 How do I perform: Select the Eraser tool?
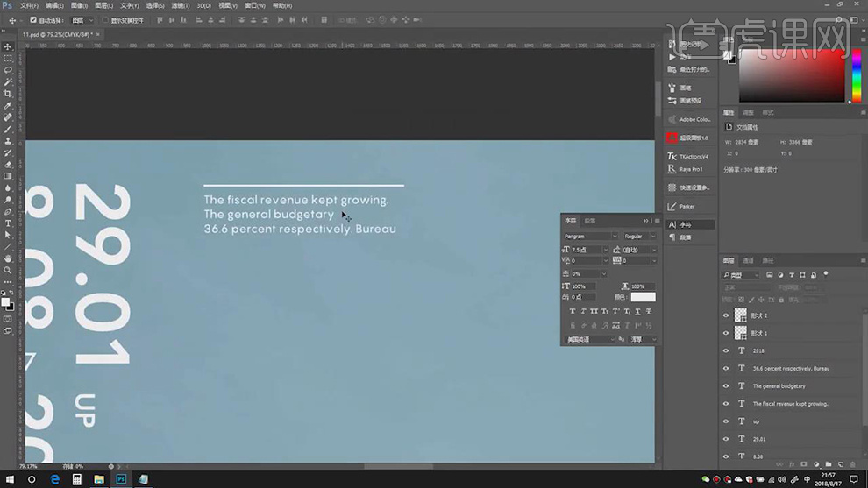point(8,165)
